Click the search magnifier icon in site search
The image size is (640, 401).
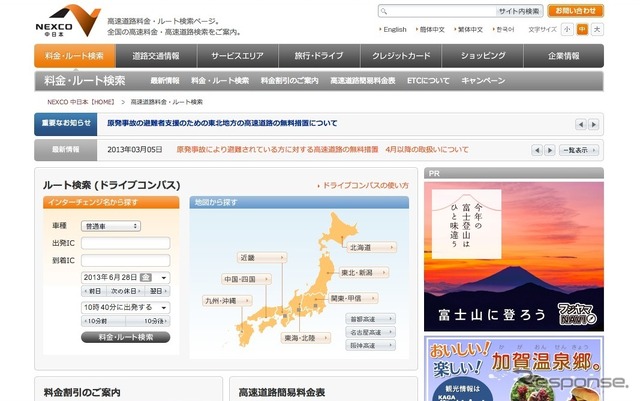click(384, 11)
